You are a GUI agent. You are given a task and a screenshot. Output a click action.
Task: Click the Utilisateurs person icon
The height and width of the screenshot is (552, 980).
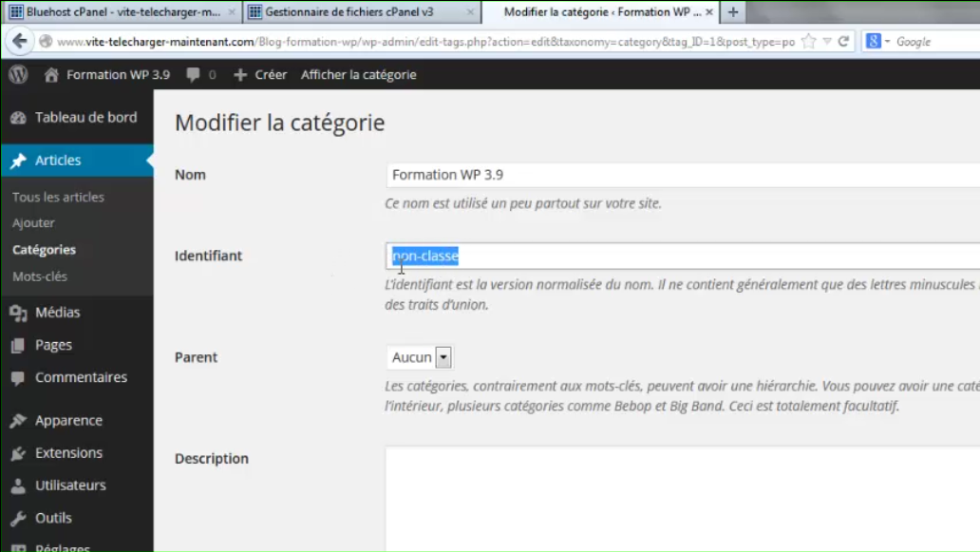pyautogui.click(x=18, y=485)
